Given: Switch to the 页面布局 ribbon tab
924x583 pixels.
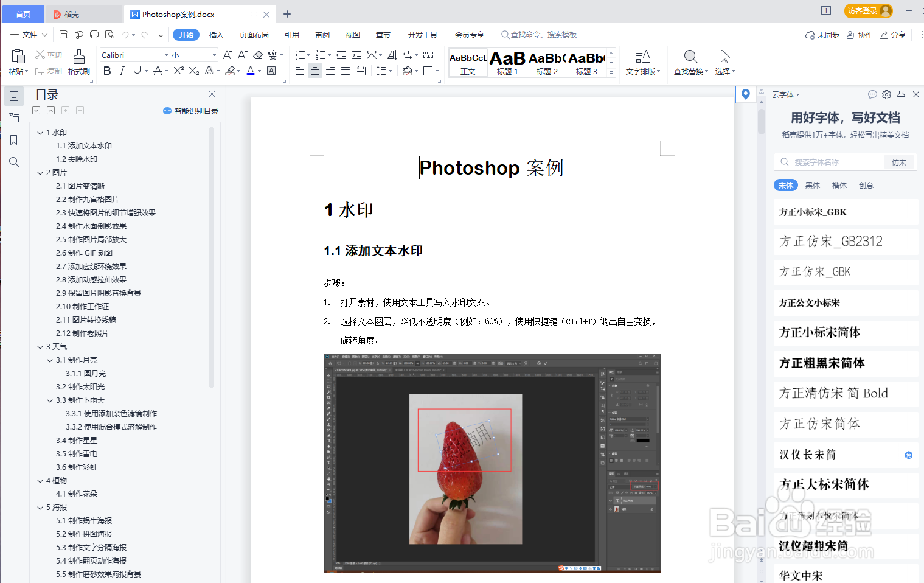Looking at the screenshot, I should click(x=254, y=35).
